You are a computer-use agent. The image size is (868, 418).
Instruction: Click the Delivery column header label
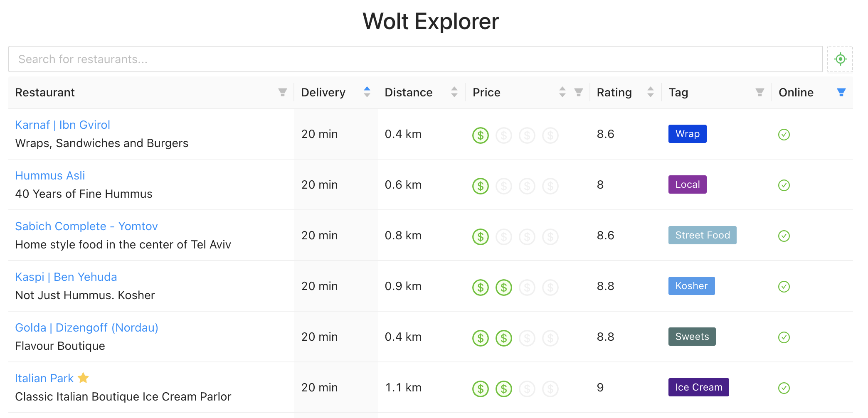[323, 92]
